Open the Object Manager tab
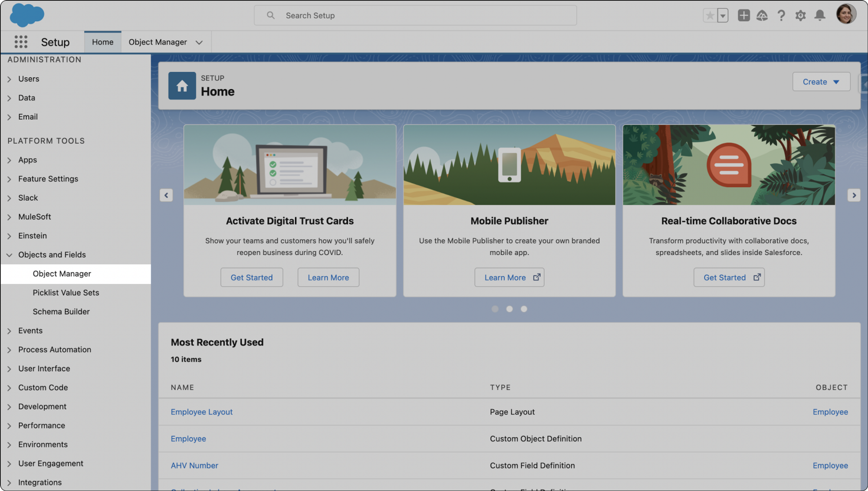Screen dimensions: 868x491 coord(158,42)
